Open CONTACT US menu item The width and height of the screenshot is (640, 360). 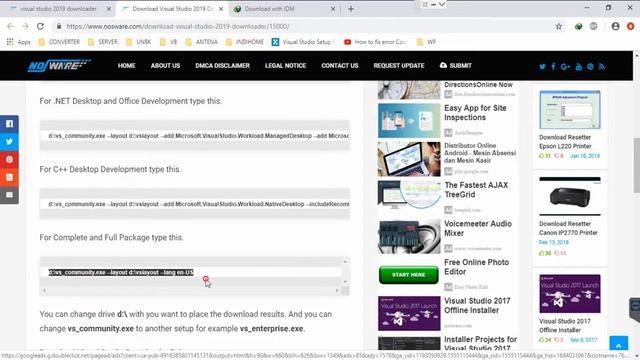pyautogui.click(x=340, y=65)
